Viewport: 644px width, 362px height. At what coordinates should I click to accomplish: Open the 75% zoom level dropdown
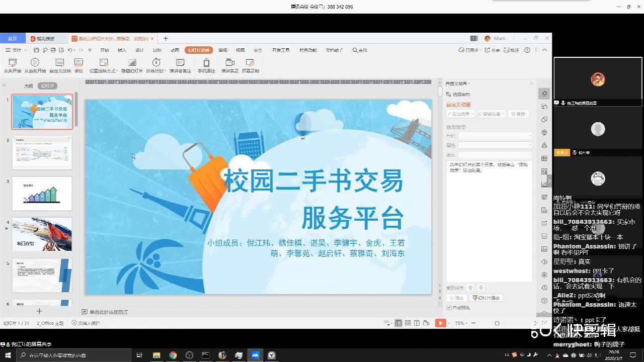(x=461, y=323)
